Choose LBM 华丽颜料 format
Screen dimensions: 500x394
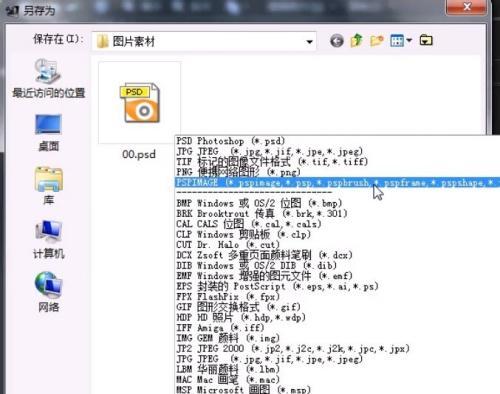337,369
